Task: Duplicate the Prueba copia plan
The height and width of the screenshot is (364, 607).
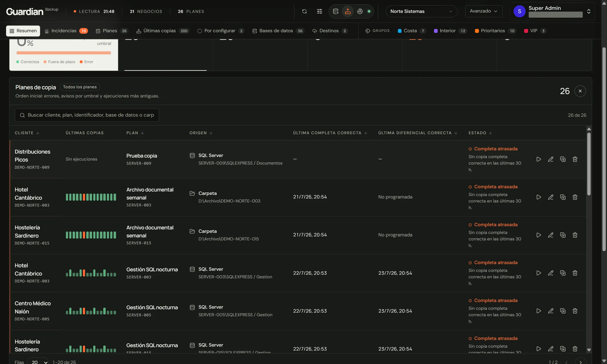Action: 563,159
